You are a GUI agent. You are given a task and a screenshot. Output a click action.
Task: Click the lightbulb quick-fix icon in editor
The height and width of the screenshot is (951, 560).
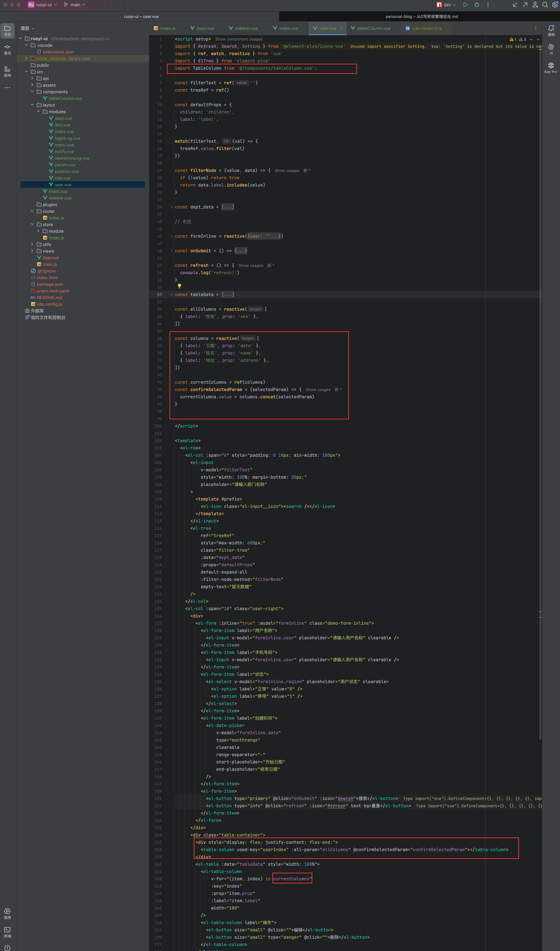(x=179, y=286)
